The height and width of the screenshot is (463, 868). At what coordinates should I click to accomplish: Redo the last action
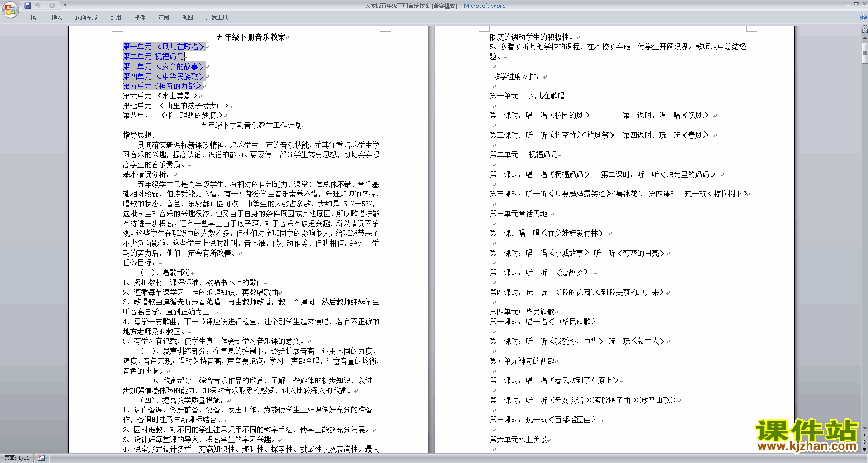[x=52, y=5]
